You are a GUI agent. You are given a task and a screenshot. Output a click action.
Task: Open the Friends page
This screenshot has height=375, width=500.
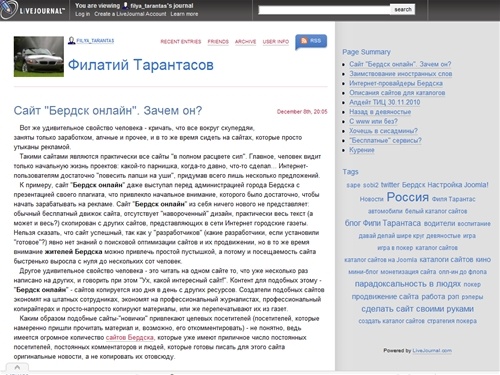tap(218, 42)
